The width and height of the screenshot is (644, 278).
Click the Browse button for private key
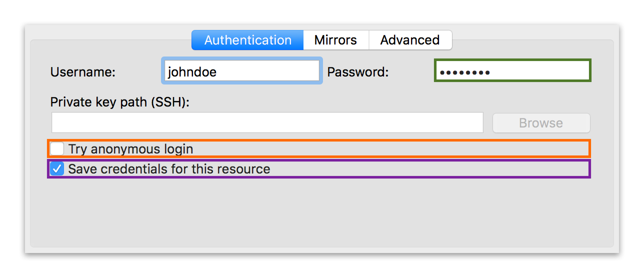[x=541, y=123]
